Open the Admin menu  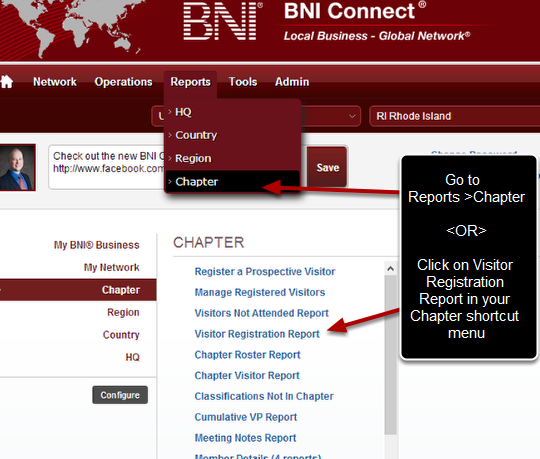(292, 82)
